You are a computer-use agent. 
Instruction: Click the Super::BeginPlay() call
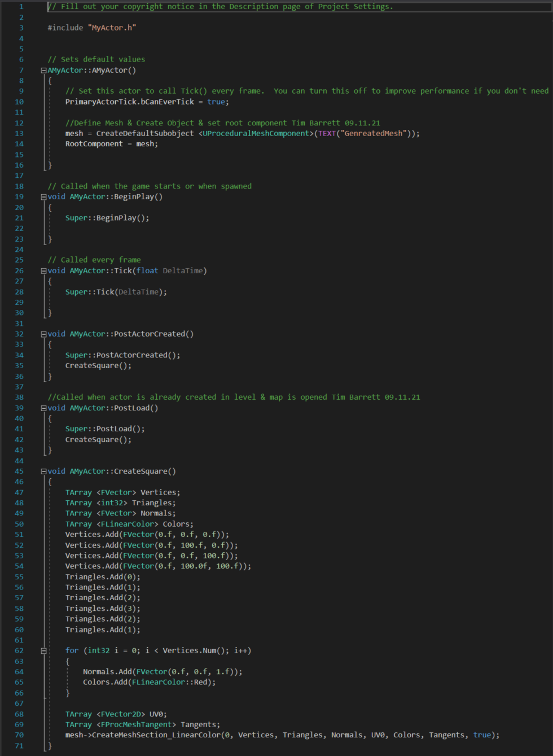(x=107, y=218)
